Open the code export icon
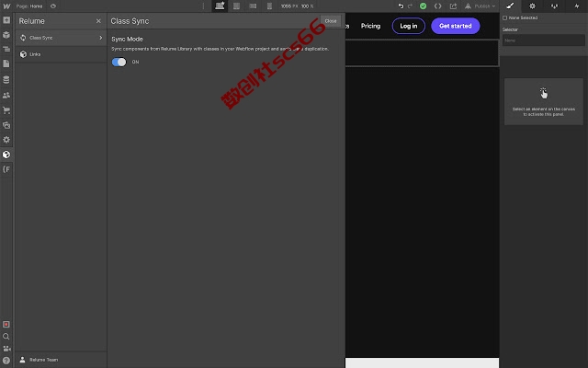The image size is (588, 368). 437,6
